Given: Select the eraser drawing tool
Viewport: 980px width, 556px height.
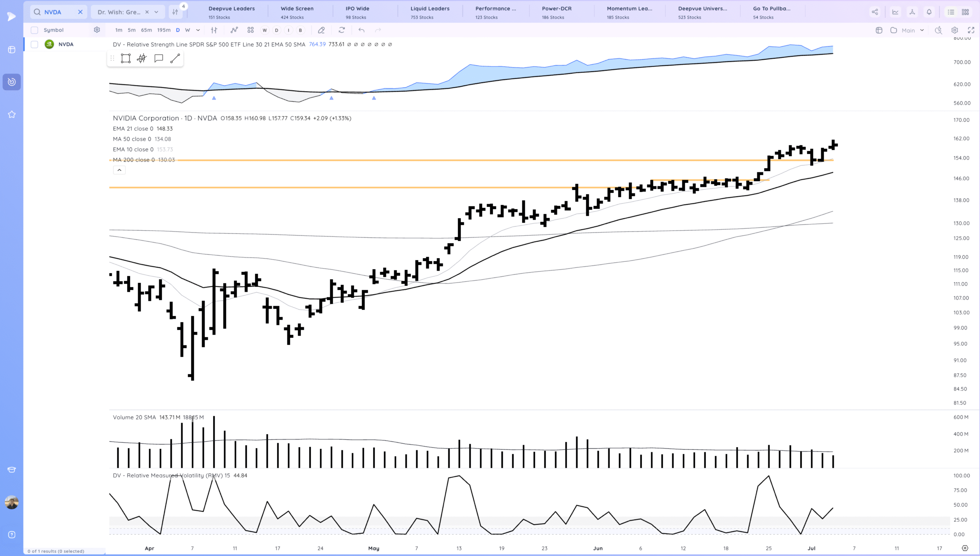Looking at the screenshot, I should pyautogui.click(x=321, y=30).
